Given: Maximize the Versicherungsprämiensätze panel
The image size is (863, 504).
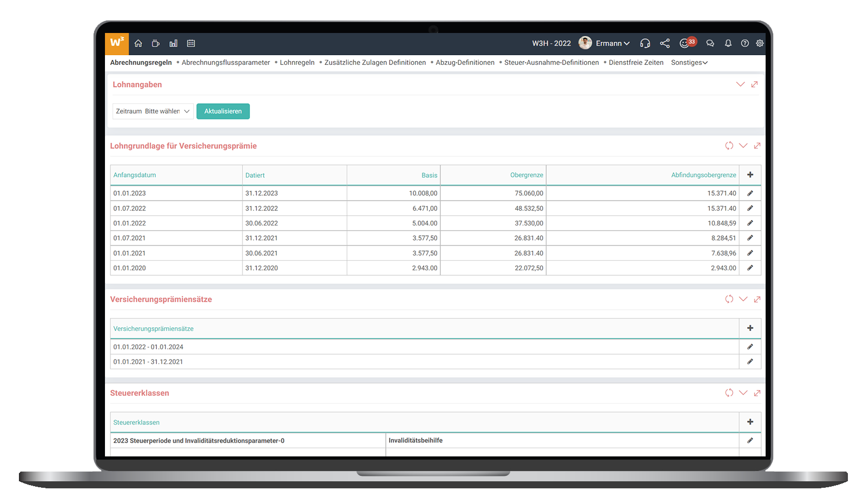Looking at the screenshot, I should (x=757, y=299).
